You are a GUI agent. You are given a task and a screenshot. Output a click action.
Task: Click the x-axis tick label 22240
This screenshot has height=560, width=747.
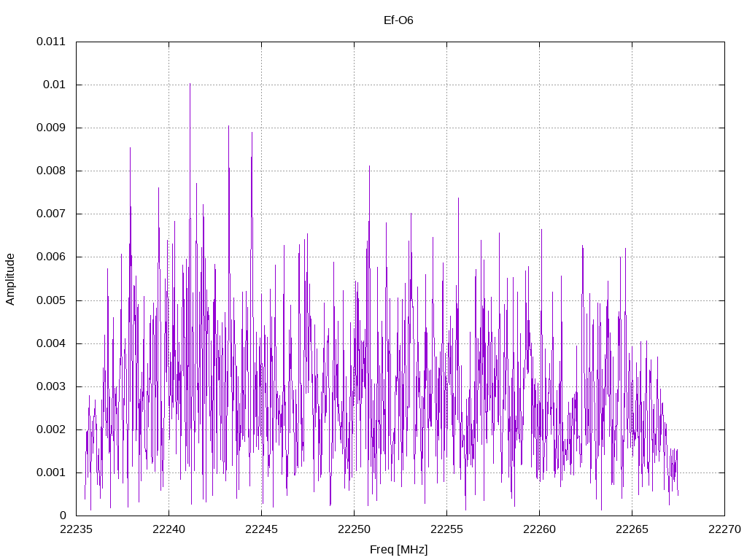click(x=169, y=529)
